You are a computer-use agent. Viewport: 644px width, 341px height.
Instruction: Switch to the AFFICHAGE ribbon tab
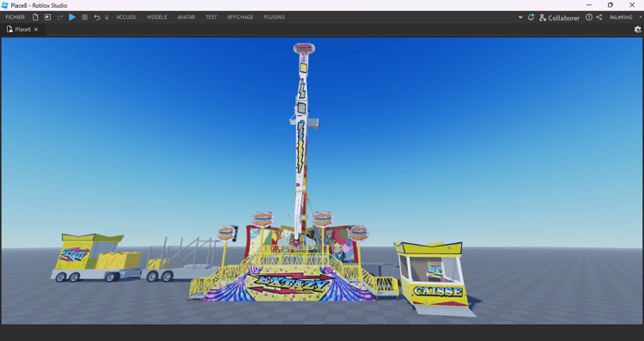(240, 17)
